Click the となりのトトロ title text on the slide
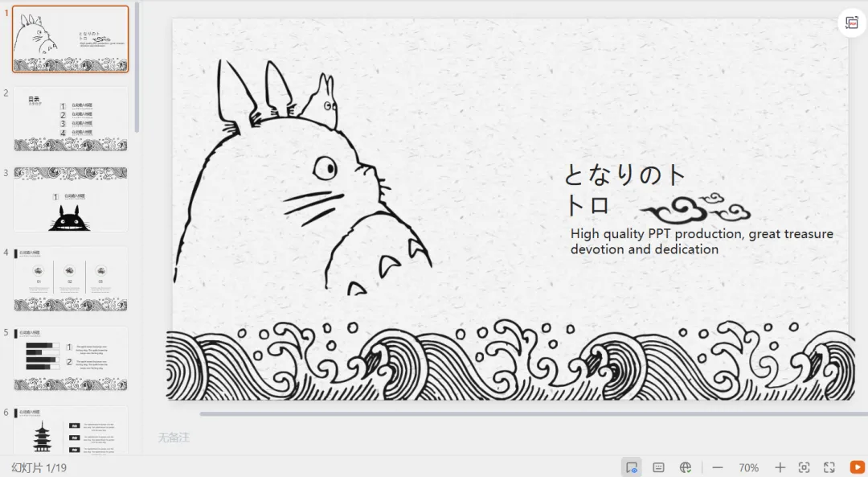Screen dimensions: 868x477 point(624,190)
